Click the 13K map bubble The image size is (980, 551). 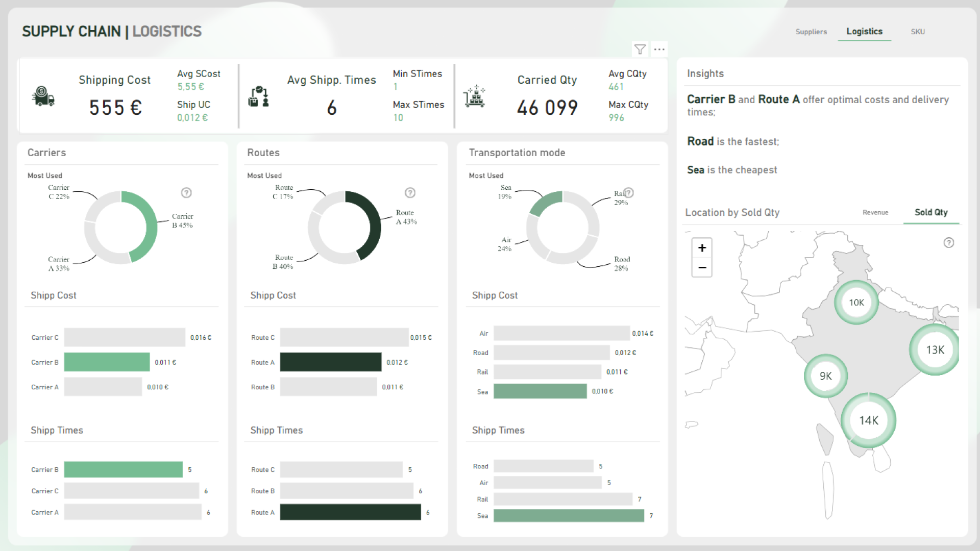(935, 350)
